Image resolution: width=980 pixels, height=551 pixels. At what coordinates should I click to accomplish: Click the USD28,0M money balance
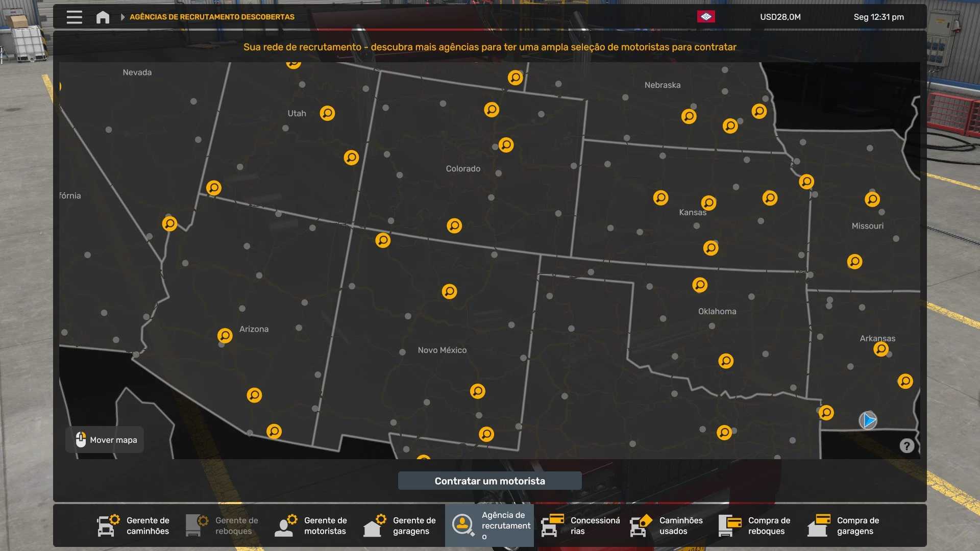[780, 17]
